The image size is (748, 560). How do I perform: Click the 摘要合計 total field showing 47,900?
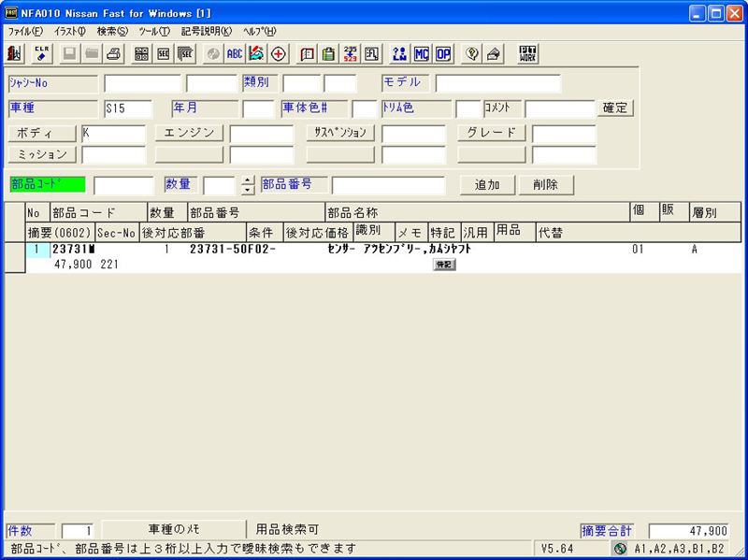(x=689, y=530)
